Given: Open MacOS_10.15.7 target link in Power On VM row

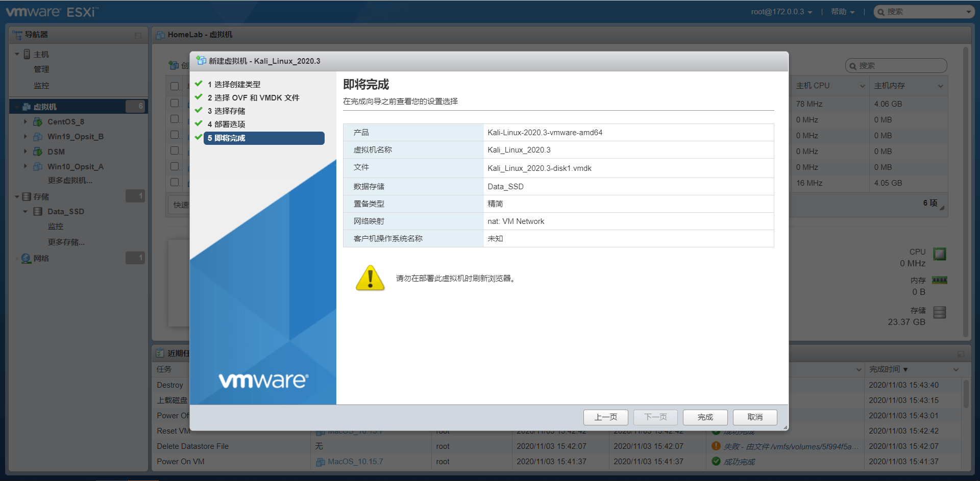Looking at the screenshot, I should point(355,462).
